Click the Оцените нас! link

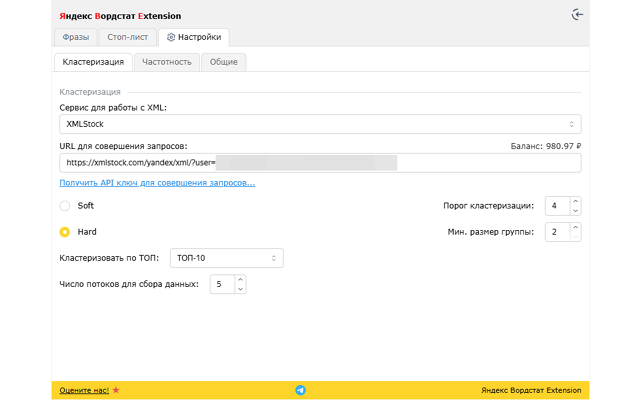pos(84,390)
